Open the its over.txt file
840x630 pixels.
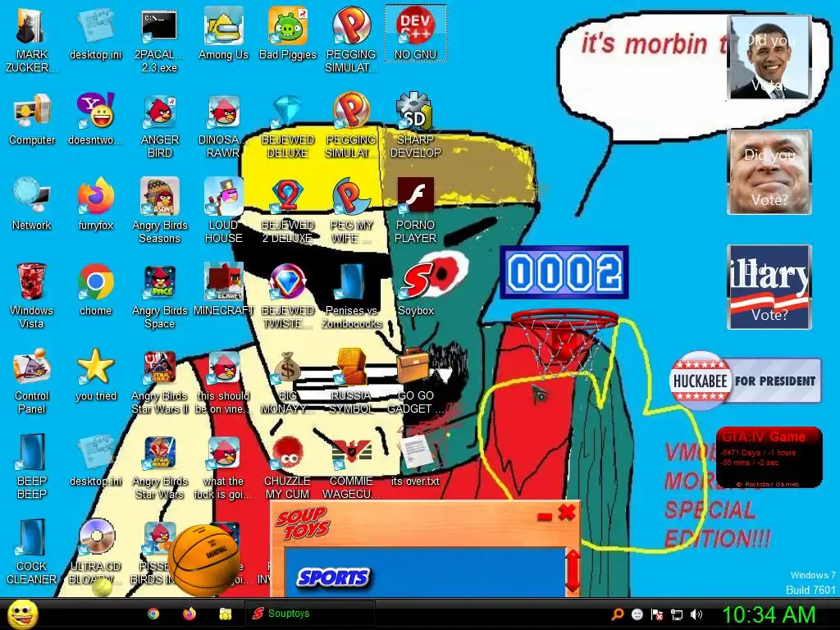[416, 460]
